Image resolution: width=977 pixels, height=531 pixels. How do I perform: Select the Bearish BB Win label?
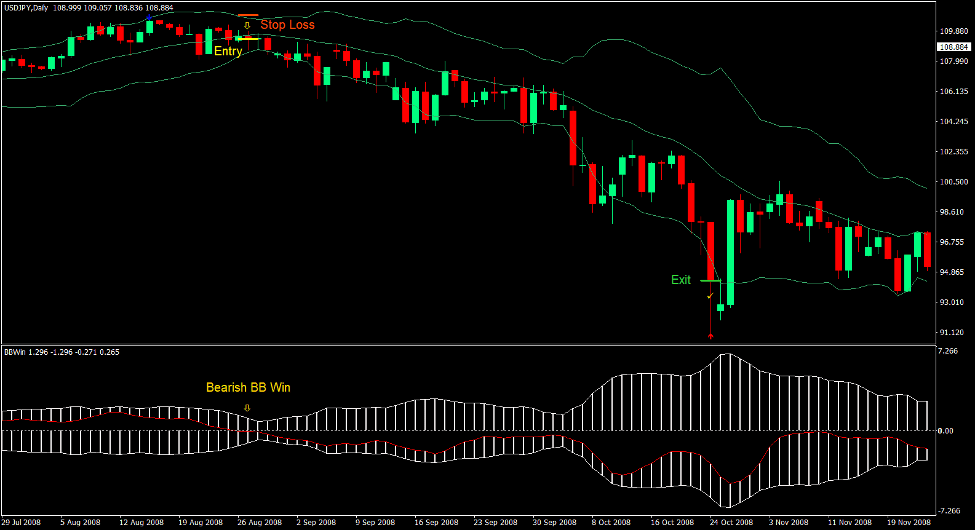click(x=248, y=388)
